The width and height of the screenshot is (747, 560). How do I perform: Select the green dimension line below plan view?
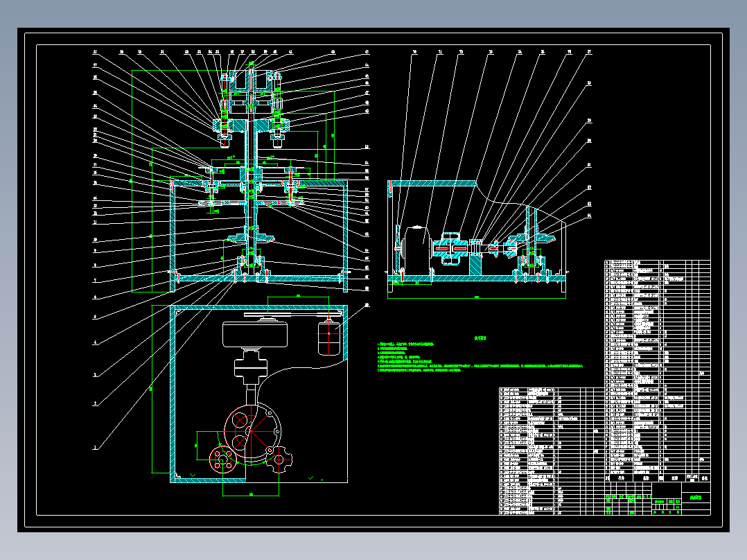point(251,495)
